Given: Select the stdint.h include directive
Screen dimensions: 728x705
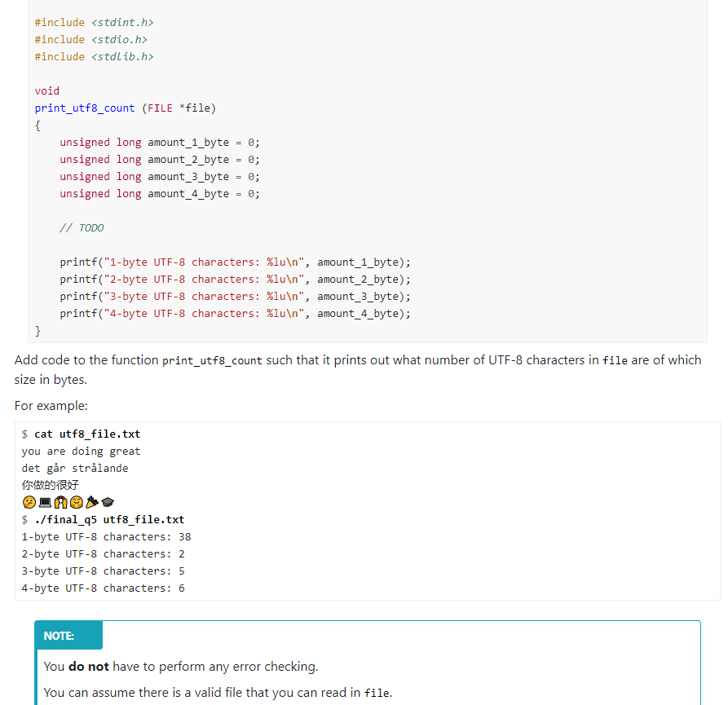Looking at the screenshot, I should click(x=94, y=22).
